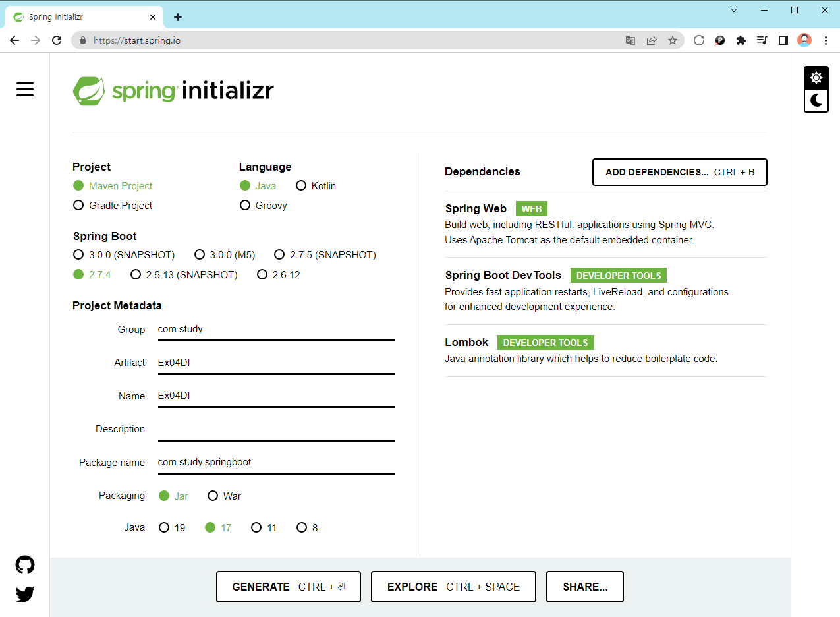Click the DEVELOPER TOOLS tag beside Lombok
840x617 pixels.
pos(546,343)
